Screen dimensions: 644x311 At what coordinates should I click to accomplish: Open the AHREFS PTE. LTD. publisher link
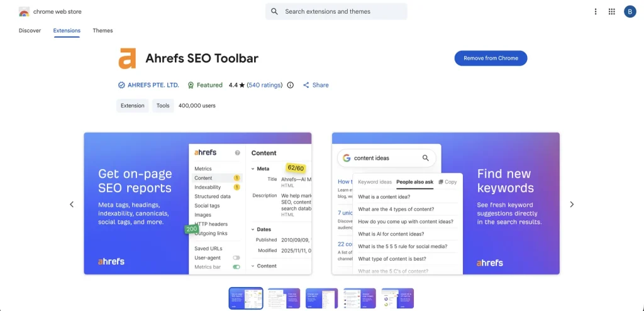click(153, 85)
